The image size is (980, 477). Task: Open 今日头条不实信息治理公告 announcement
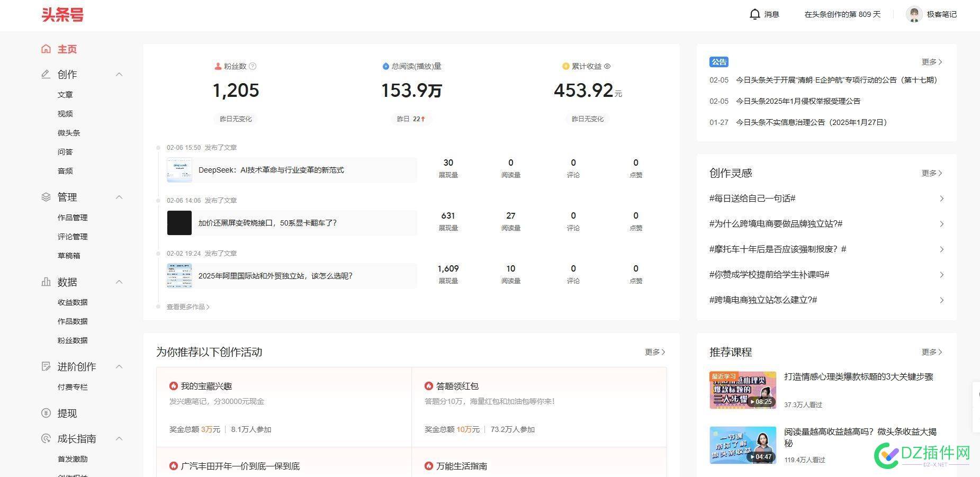(x=811, y=122)
